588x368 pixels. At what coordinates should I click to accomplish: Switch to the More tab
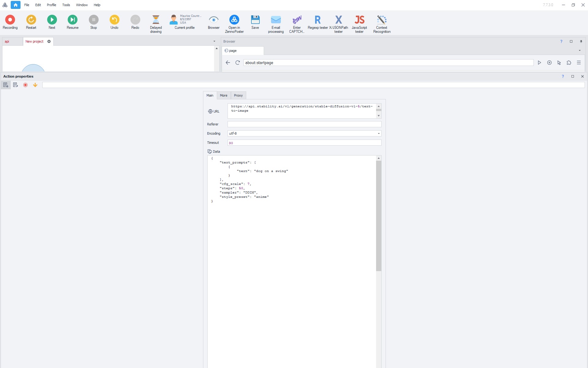pyautogui.click(x=224, y=95)
